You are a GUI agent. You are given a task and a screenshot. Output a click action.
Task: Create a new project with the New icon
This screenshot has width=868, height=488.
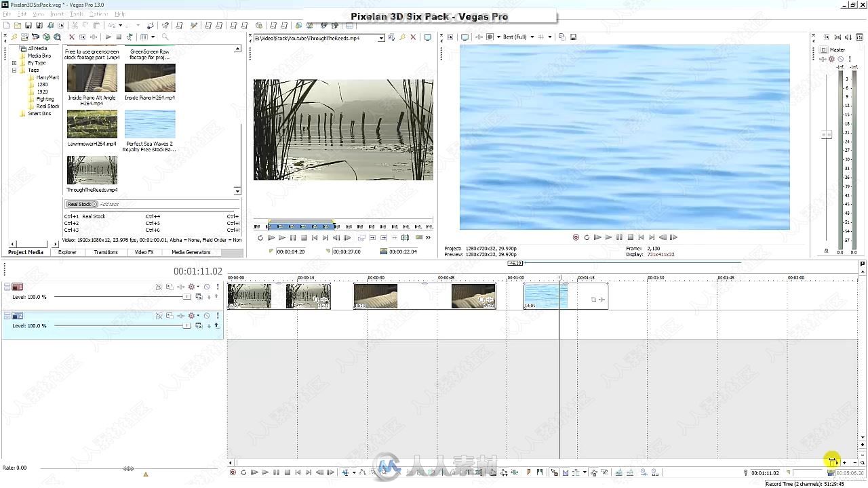tap(6, 25)
